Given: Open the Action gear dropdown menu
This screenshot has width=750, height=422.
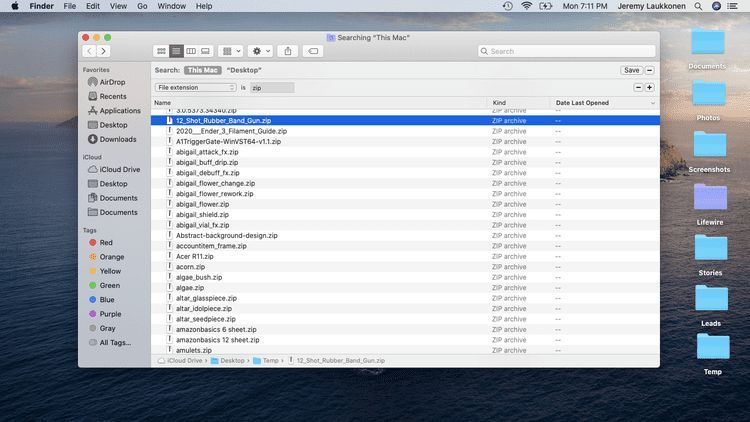Looking at the screenshot, I should pyautogui.click(x=260, y=51).
